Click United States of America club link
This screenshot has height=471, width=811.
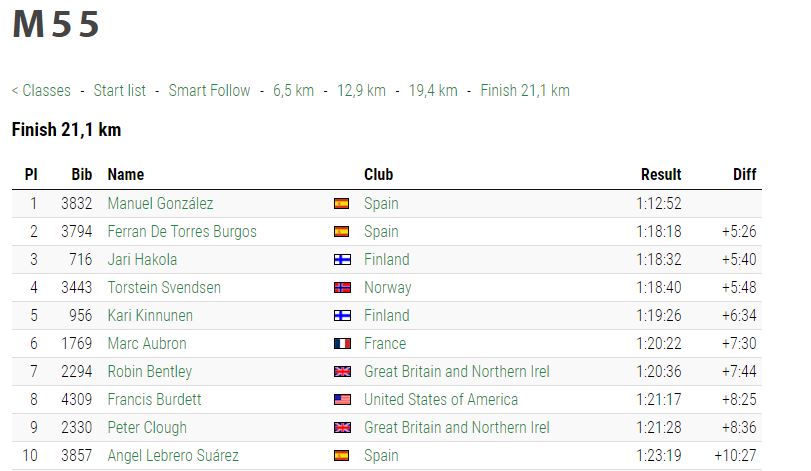441,400
